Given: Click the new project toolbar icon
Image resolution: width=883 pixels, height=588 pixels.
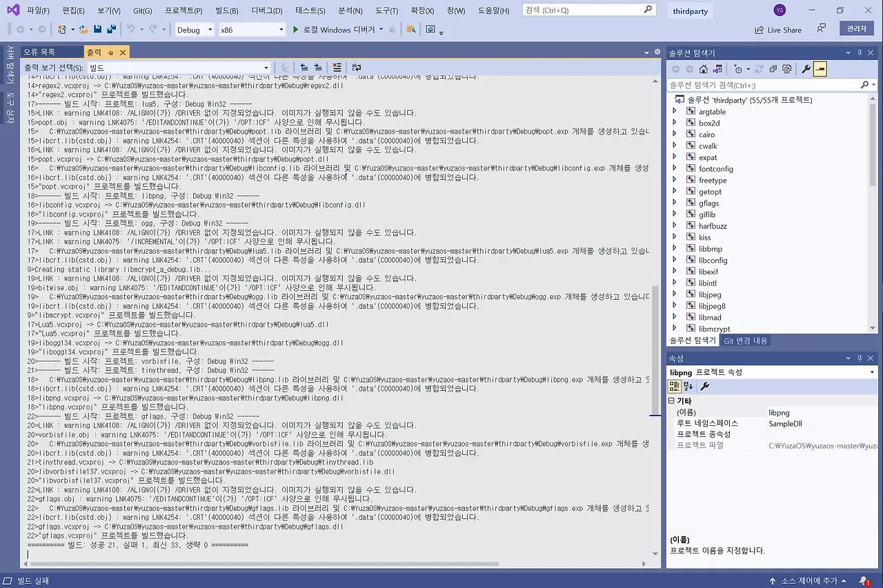Looking at the screenshot, I should (62, 30).
